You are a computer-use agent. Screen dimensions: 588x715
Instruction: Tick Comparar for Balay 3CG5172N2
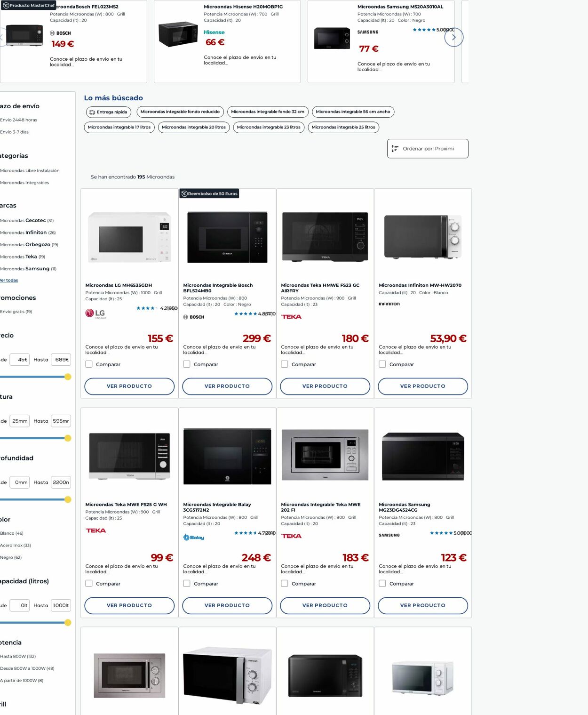point(187,584)
